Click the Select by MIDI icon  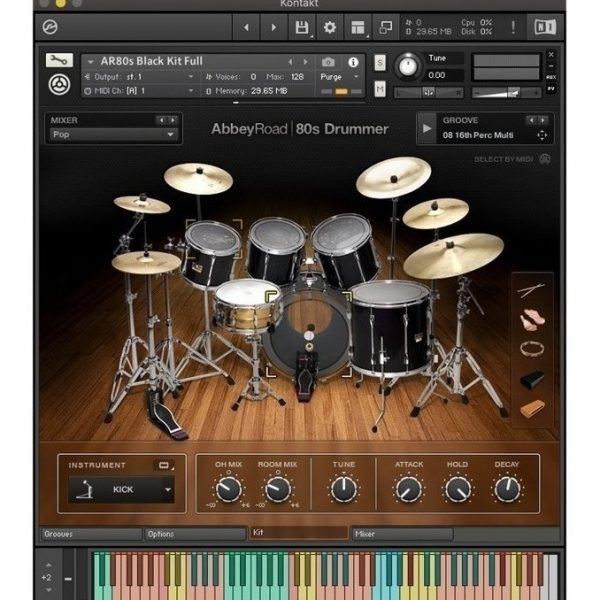point(545,159)
